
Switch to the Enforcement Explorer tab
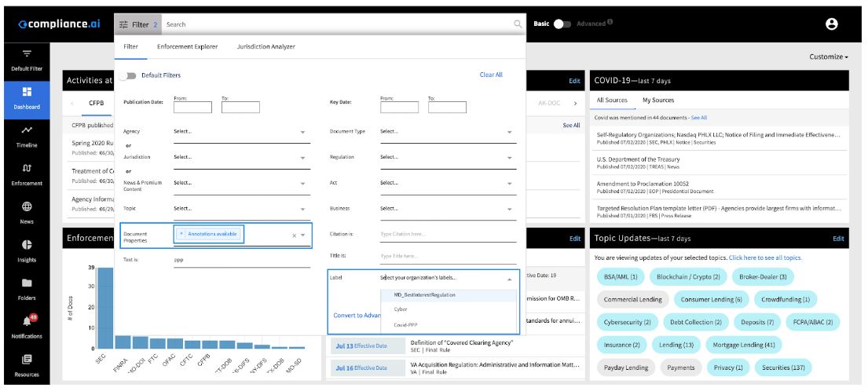[187, 46]
